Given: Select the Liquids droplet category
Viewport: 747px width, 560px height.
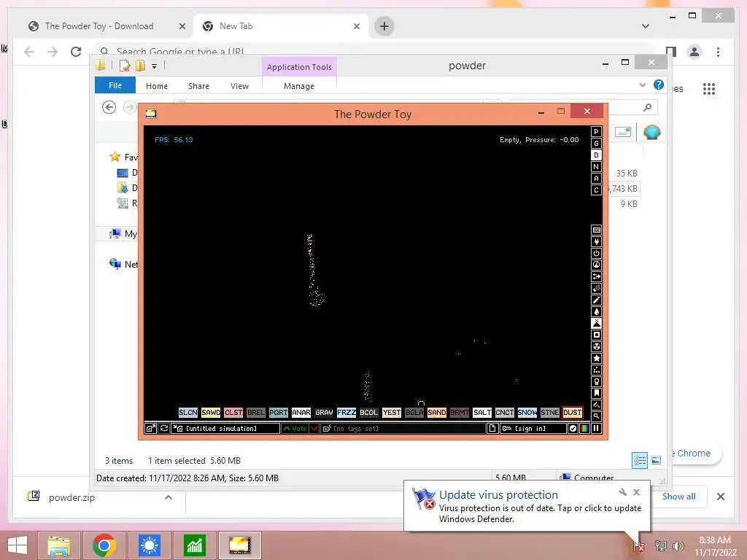Looking at the screenshot, I should (596, 312).
